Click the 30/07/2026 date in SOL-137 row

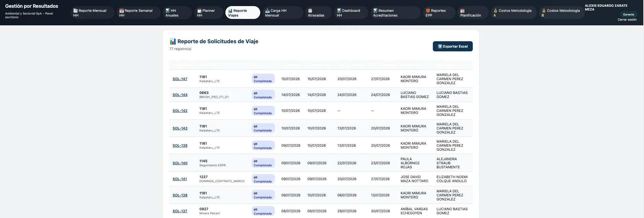380,211
